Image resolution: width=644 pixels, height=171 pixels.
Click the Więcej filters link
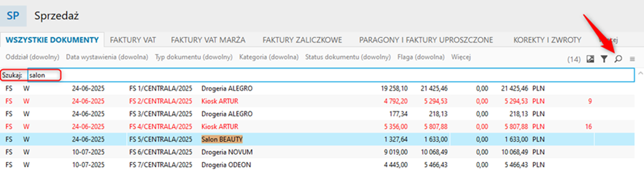tap(461, 57)
